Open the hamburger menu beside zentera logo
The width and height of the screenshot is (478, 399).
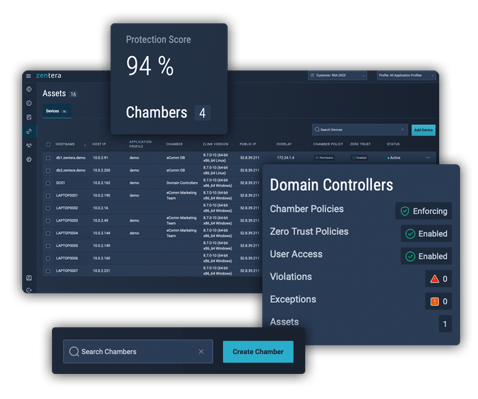coord(29,76)
